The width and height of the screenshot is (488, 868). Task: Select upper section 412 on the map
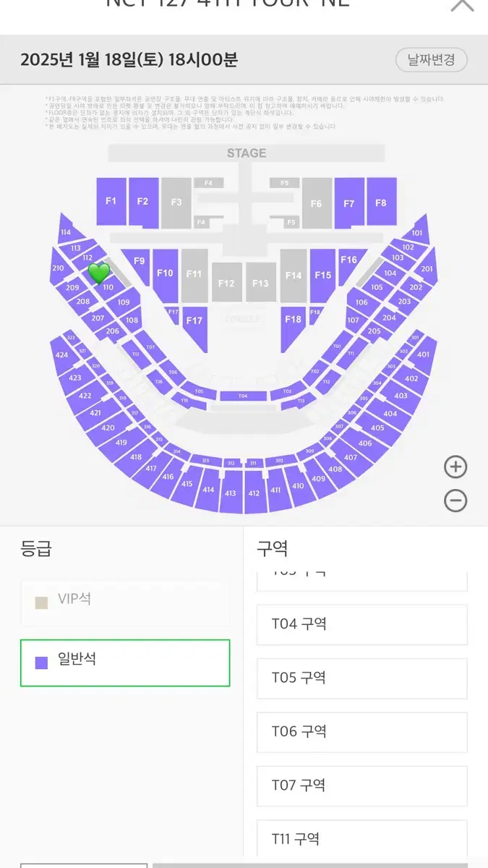(254, 492)
